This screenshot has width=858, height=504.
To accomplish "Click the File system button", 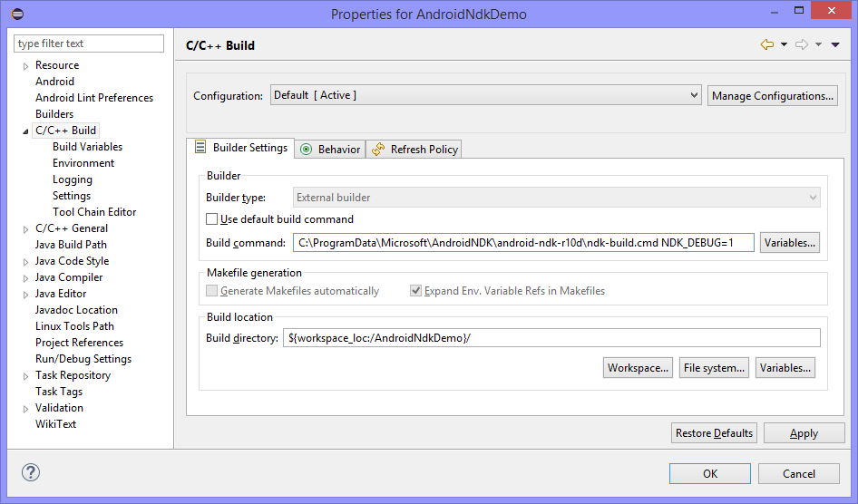I will click(715, 367).
